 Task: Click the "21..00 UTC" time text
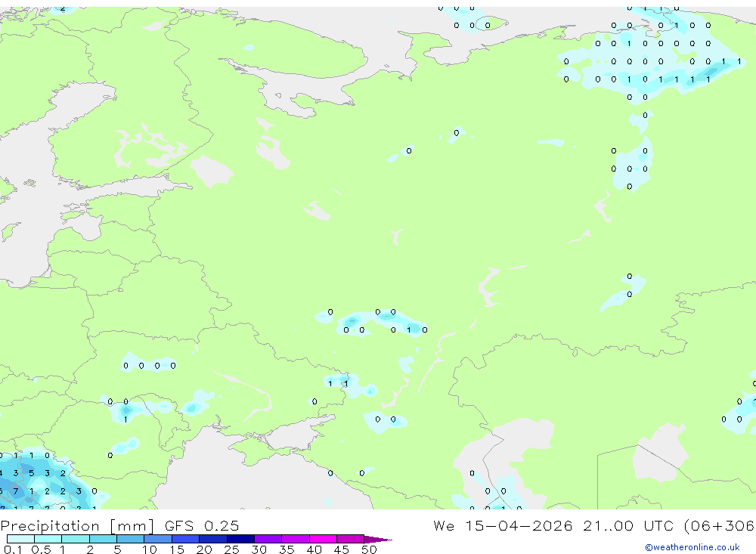(628, 526)
